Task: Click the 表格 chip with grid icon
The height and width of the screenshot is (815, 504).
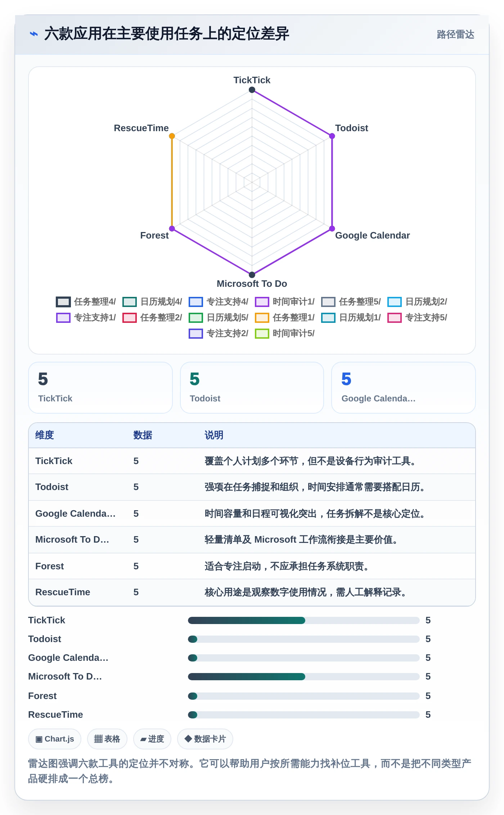Action: coord(107,739)
